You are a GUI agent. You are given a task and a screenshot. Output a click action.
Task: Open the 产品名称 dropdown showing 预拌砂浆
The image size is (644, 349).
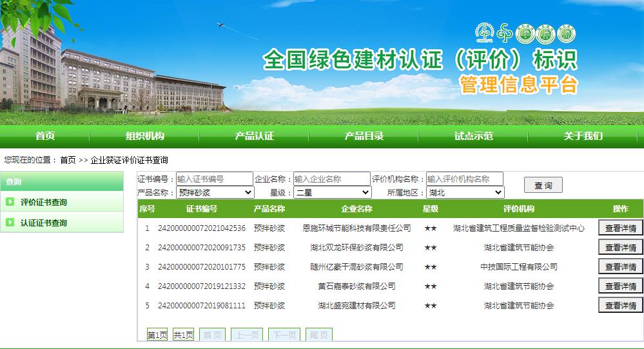[215, 192]
